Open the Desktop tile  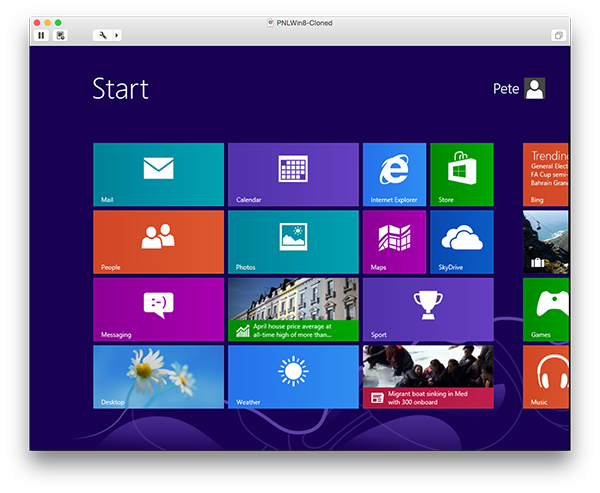(158, 377)
